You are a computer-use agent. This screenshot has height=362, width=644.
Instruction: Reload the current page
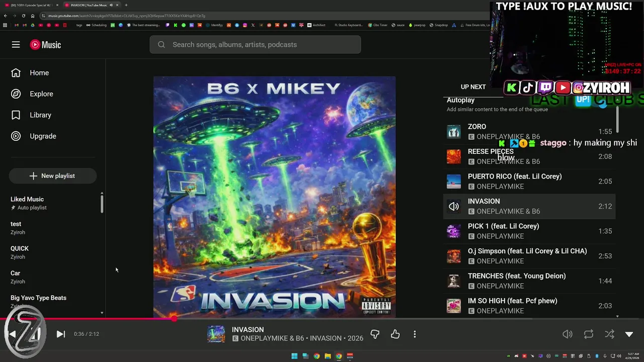tap(23, 16)
